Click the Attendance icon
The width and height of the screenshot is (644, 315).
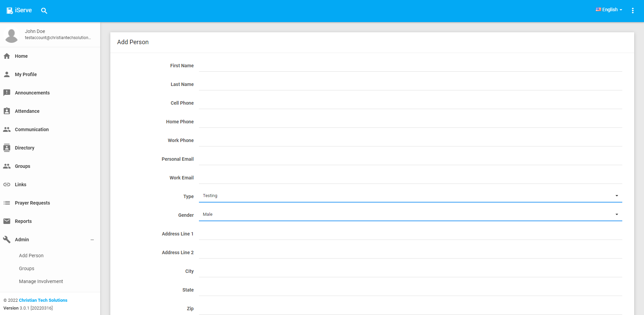[x=7, y=111]
